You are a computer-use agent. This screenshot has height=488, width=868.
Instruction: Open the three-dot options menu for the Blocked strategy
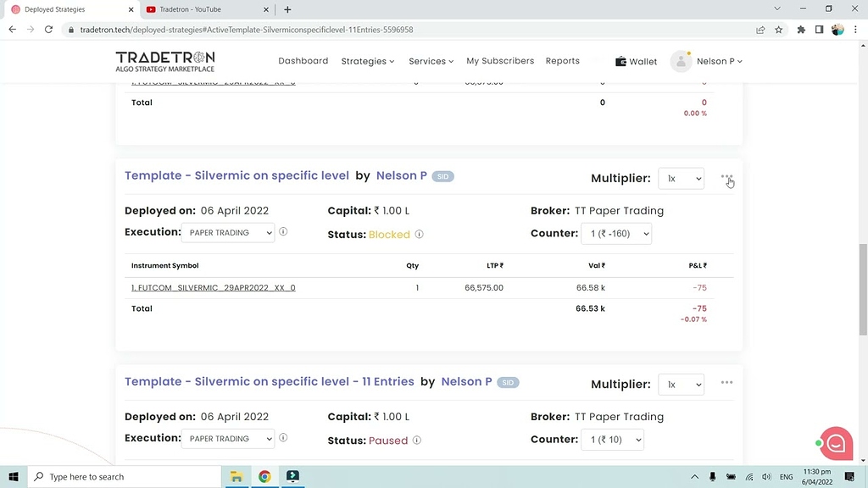(726, 178)
